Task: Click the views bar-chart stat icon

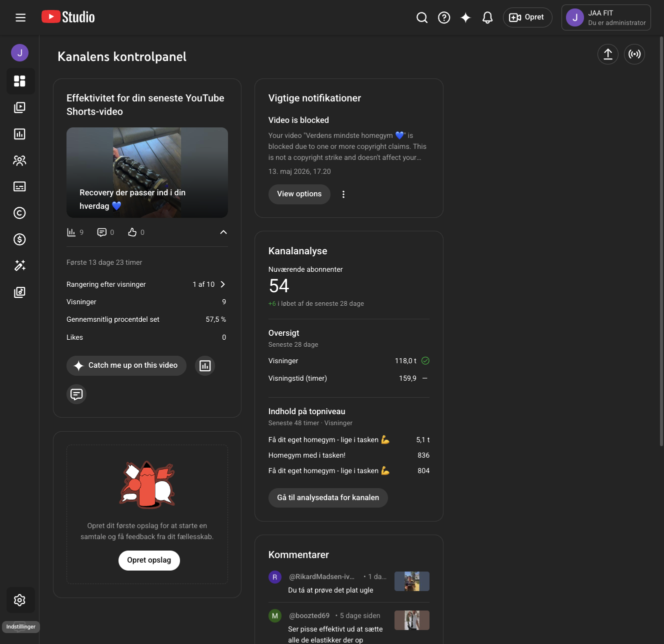Action: (71, 232)
